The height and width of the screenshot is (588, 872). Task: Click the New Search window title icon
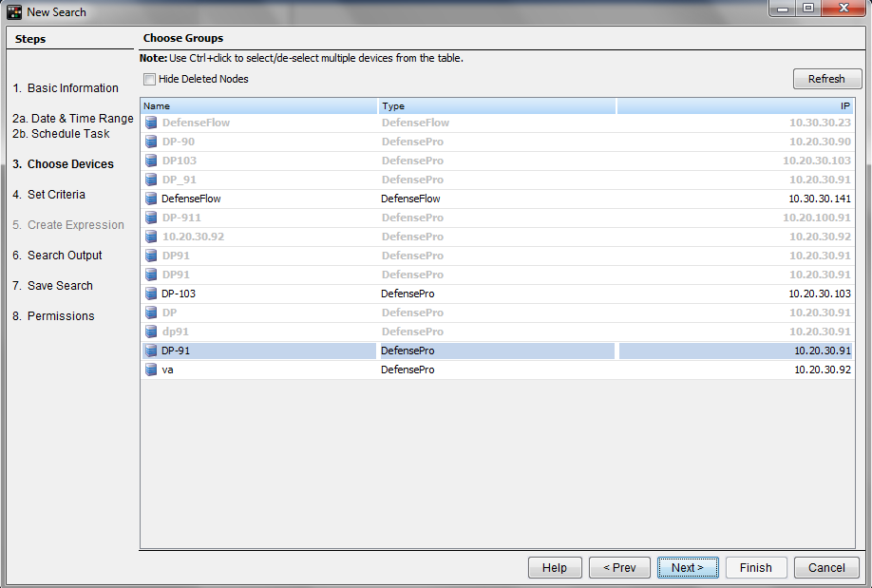(x=14, y=12)
